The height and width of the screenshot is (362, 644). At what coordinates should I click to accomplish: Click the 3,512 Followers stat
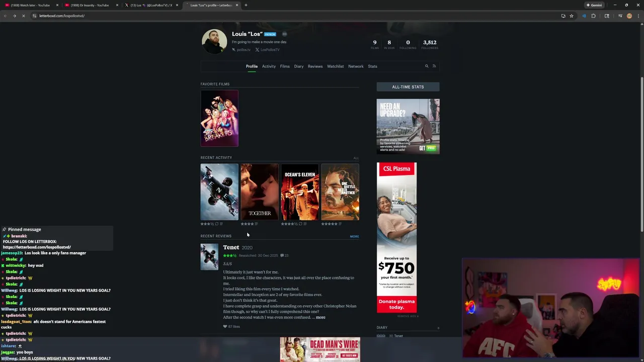pos(430,44)
